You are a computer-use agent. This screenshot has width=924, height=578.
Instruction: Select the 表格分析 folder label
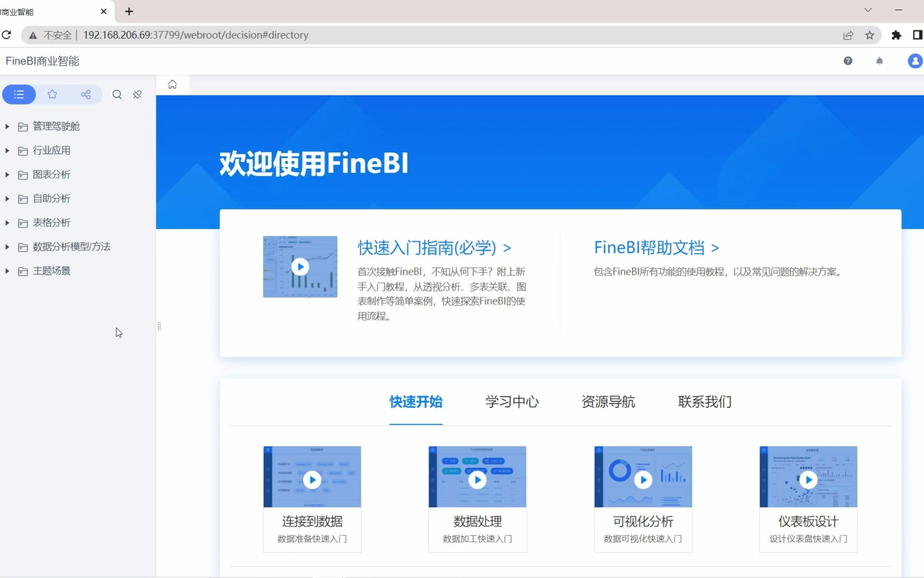pos(52,223)
